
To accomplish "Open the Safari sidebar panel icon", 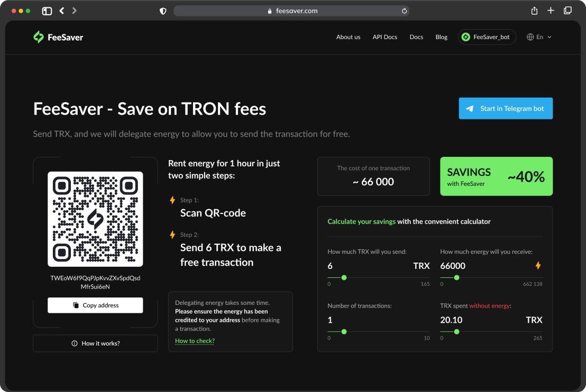I will (47, 11).
